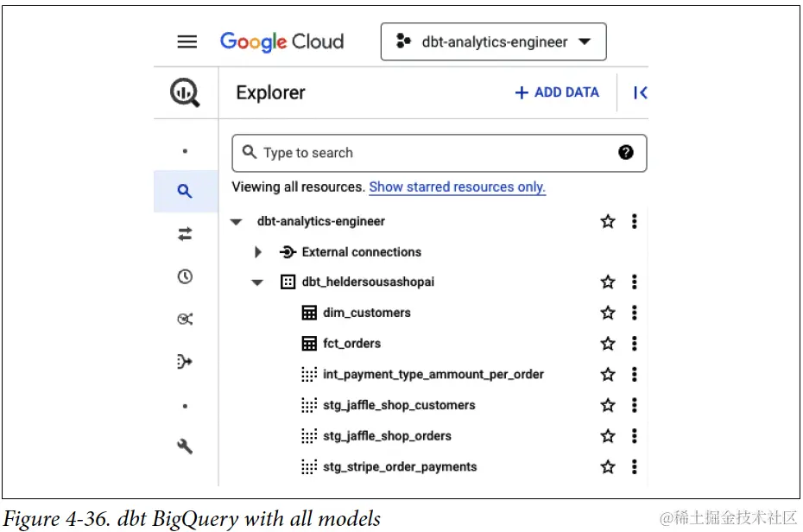Open actions menu for int_payment_type_ammount_per_order
The height and width of the screenshot is (532, 803).
635,374
